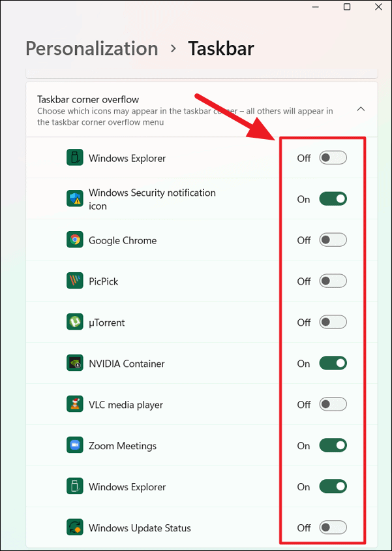Click the On text beside NVIDIA Container
This screenshot has height=551, width=392.
coord(303,364)
